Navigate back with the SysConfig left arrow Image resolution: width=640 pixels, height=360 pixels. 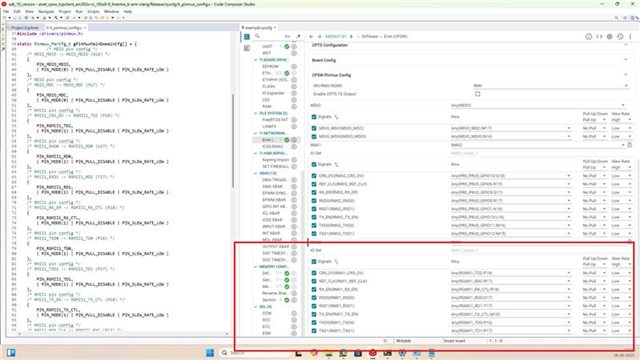pos(311,36)
